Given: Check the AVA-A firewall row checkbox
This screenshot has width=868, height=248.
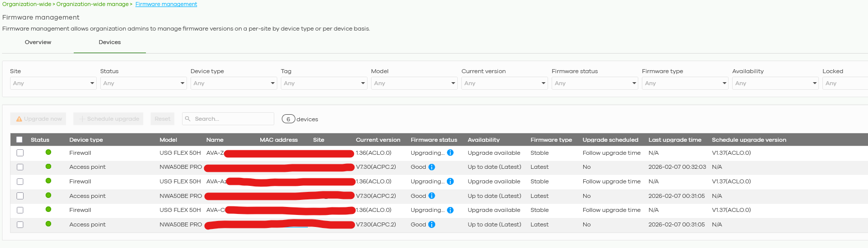Looking at the screenshot, I should [x=20, y=181].
